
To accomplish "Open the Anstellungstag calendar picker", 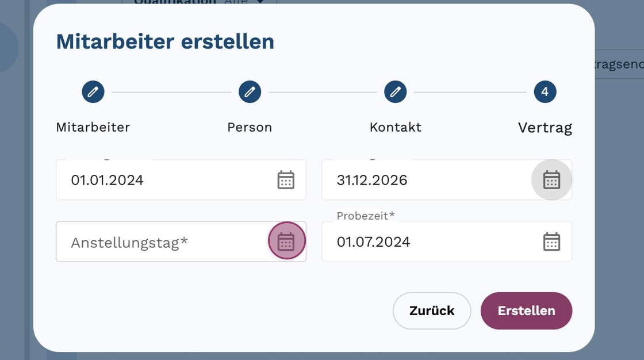I will (x=286, y=242).
